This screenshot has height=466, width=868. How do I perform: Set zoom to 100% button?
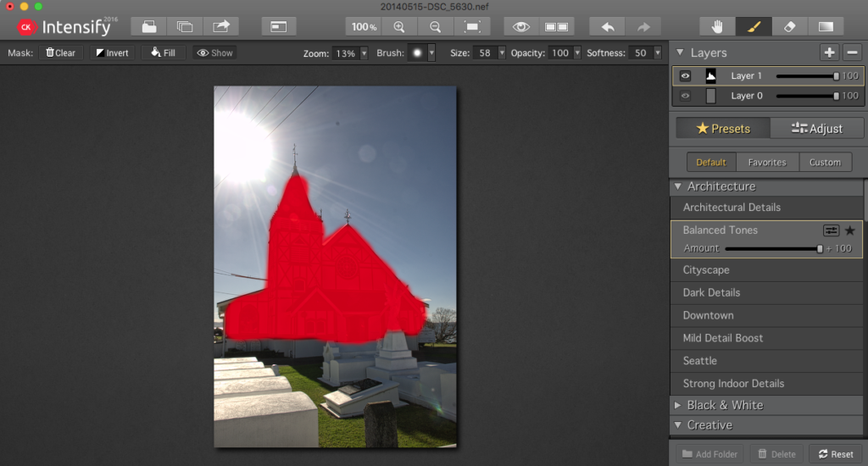tap(364, 26)
